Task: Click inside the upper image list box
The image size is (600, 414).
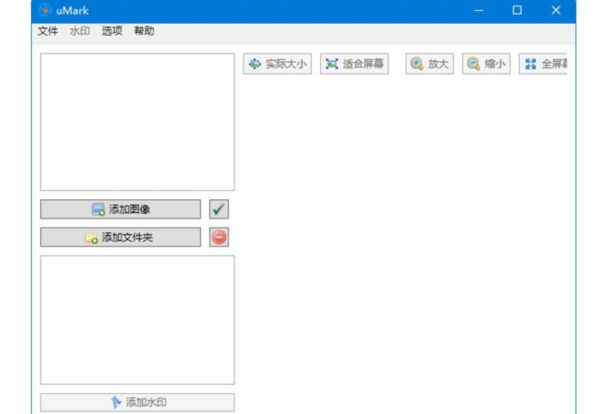Action: tap(137, 122)
